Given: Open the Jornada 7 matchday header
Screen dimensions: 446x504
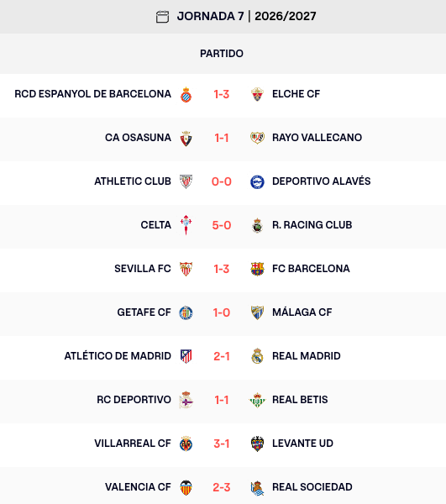Looking at the screenshot, I should click(236, 17).
